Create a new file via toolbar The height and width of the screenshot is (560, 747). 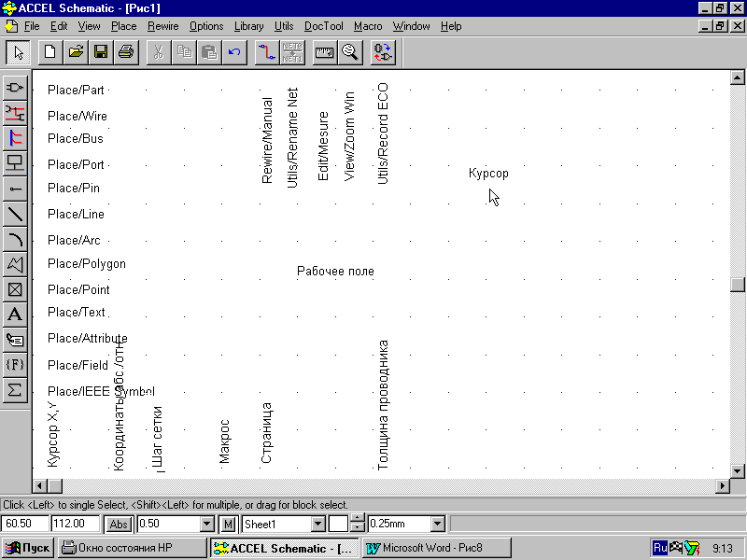point(50,52)
